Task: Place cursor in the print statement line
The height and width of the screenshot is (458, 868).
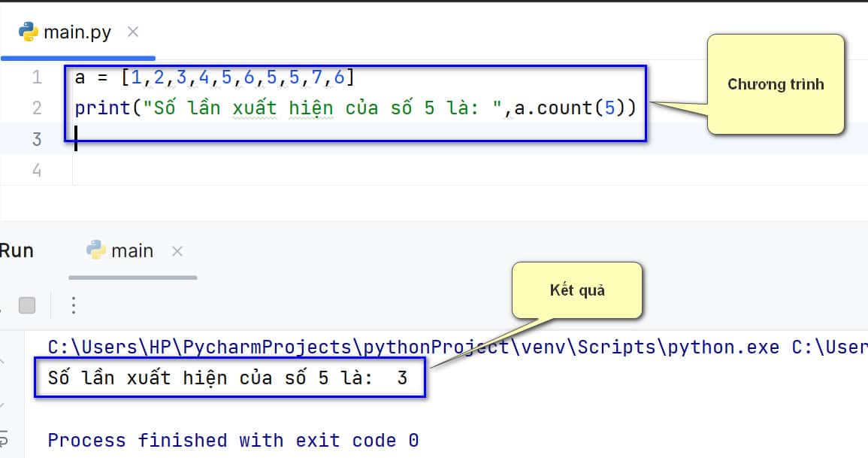Action: click(355, 108)
